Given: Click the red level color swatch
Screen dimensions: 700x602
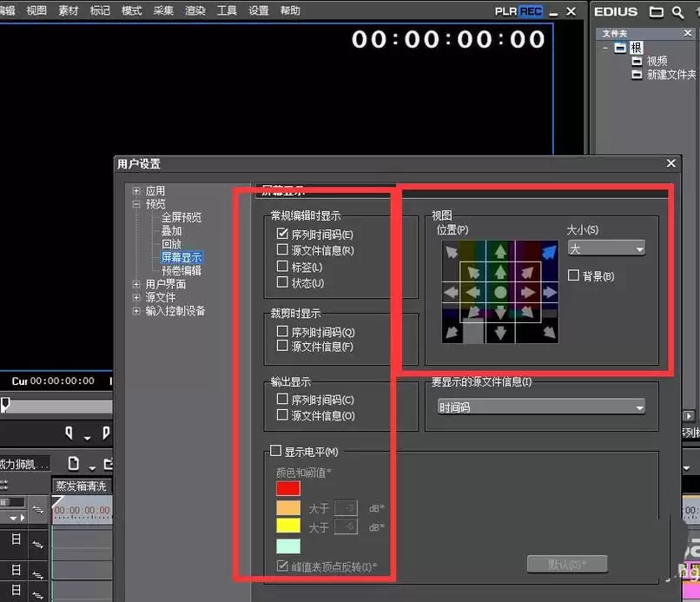Looking at the screenshot, I should pos(288,488).
